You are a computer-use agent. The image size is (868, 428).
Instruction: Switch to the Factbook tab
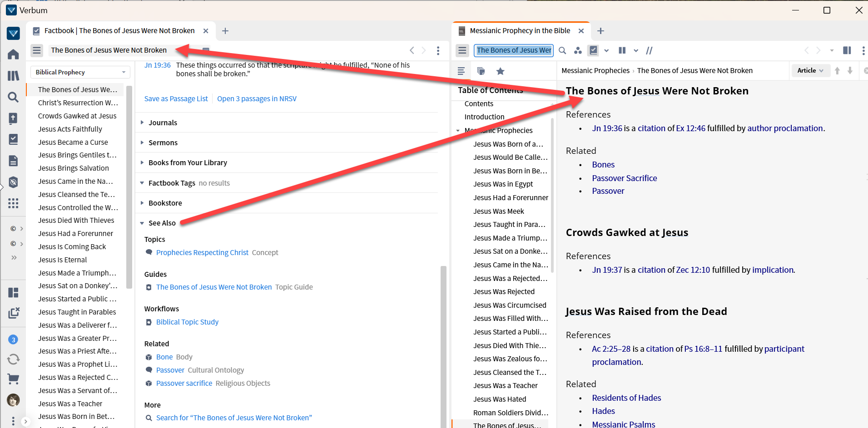coord(119,31)
